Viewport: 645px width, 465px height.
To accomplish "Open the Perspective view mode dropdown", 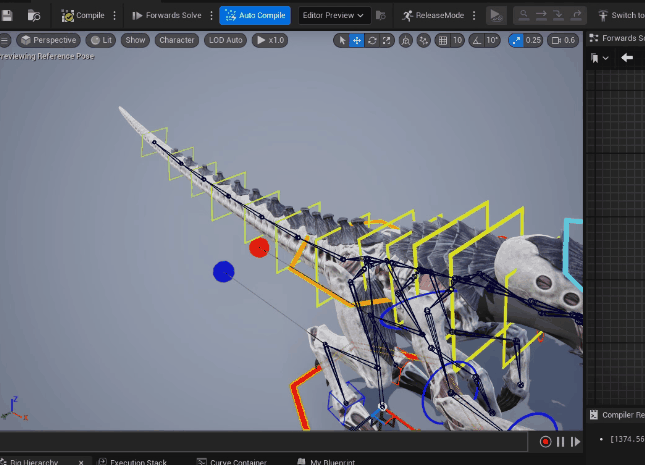I will 48,40.
